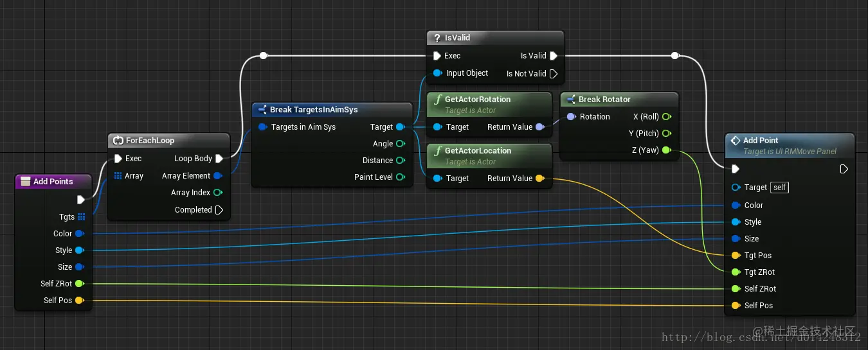Click the Array Element output pin

pyautogui.click(x=218, y=176)
